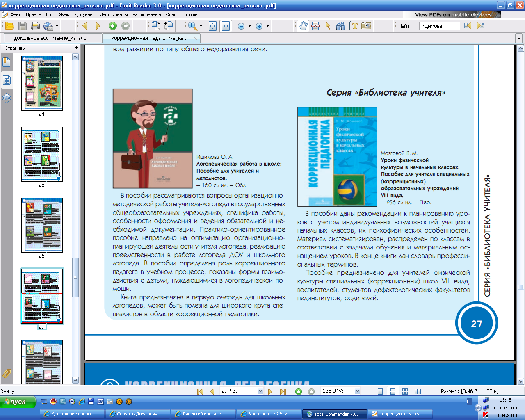
Task: Switch to Скачать Домашняя taskbar window
Action: pos(137,414)
